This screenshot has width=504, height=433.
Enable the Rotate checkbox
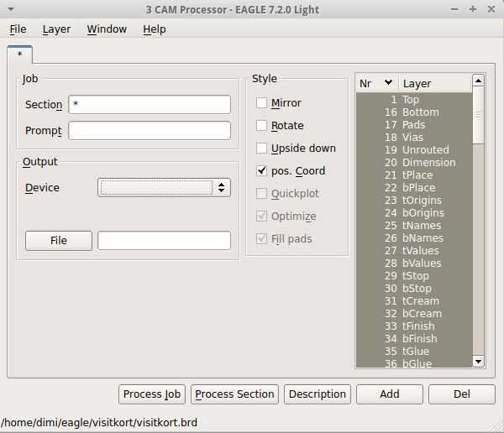click(261, 126)
